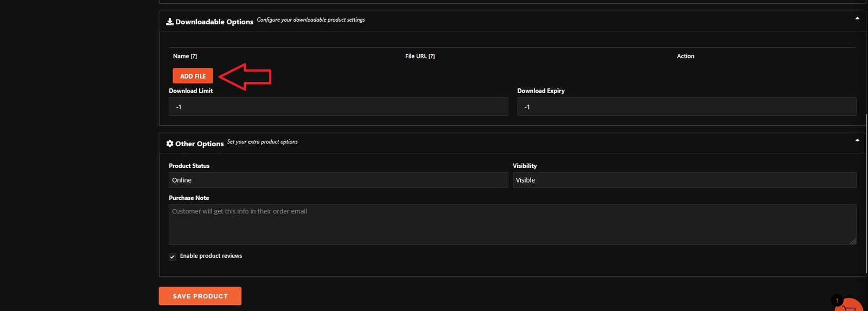Open the Visibility dropdown
Image resolution: width=868 pixels, height=311 pixels.
[x=684, y=180]
